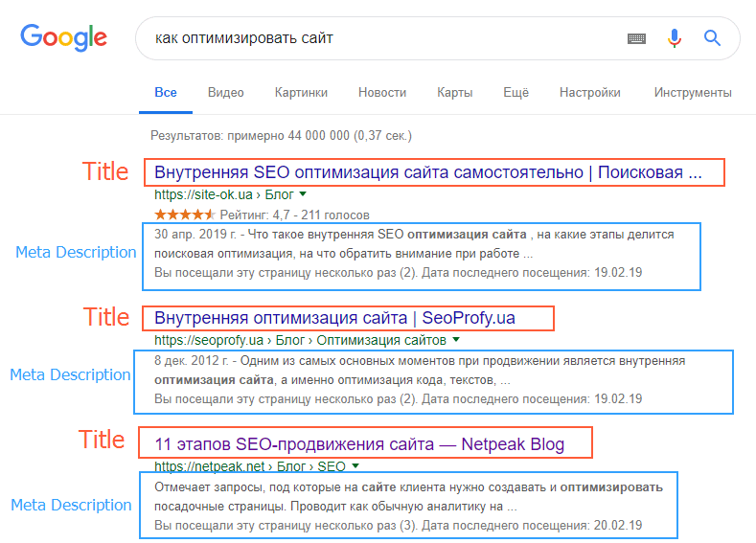Click the https://site-ok.ua › Блог URL
This screenshot has height=543, width=756.
point(223,194)
